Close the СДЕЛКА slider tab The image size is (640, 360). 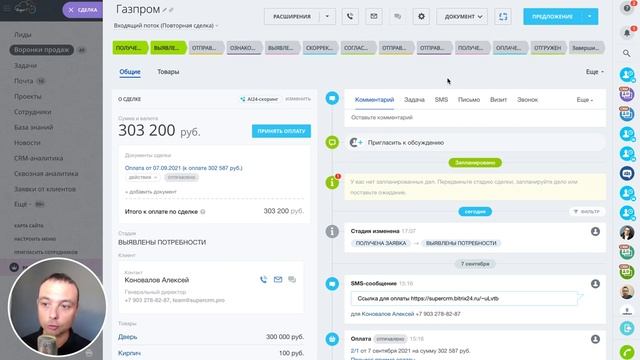pos(71,10)
